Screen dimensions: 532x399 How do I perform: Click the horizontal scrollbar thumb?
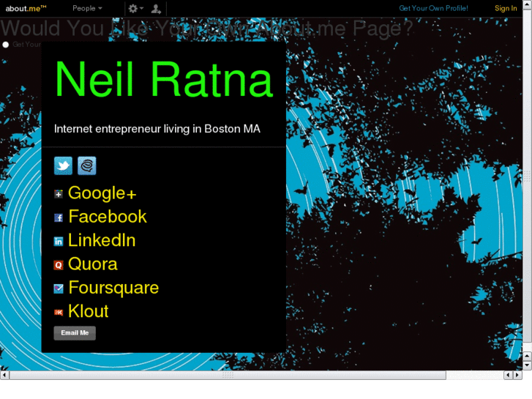[228, 376]
